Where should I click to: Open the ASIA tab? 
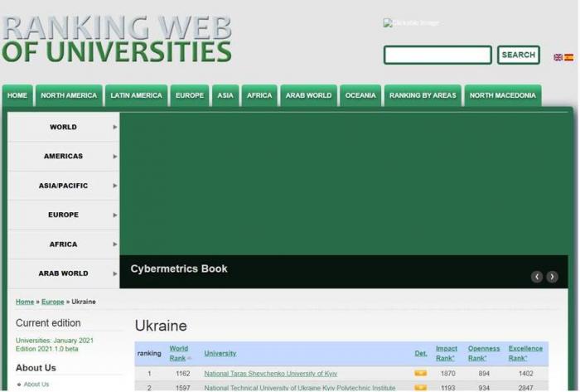[225, 95]
